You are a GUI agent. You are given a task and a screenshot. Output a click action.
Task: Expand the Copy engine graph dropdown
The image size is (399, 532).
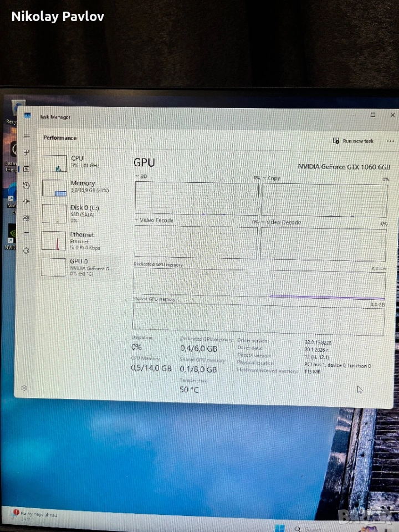coord(264,178)
